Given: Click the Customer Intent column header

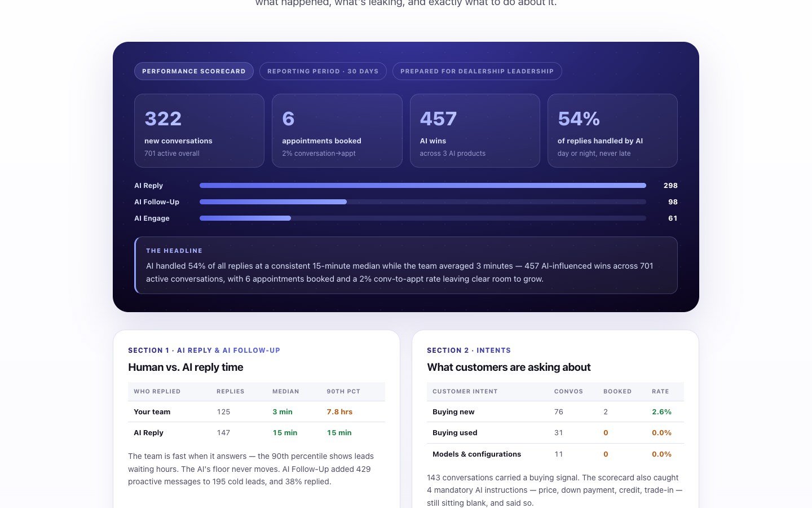Looking at the screenshot, I should tap(465, 391).
